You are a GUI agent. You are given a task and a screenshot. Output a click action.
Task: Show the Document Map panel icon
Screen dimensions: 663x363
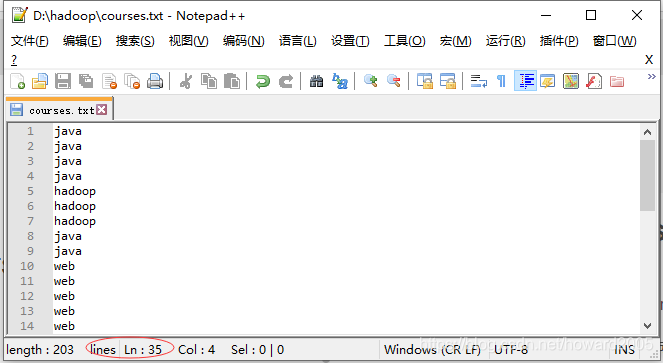pyautogui.click(x=571, y=81)
